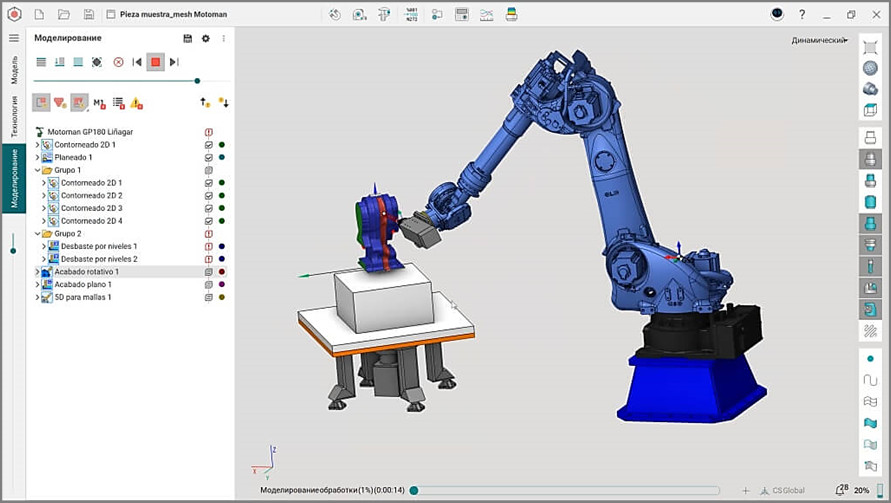Select the Моделирование side tab
Screen dimensions: 891x503
pyautogui.click(x=14, y=178)
